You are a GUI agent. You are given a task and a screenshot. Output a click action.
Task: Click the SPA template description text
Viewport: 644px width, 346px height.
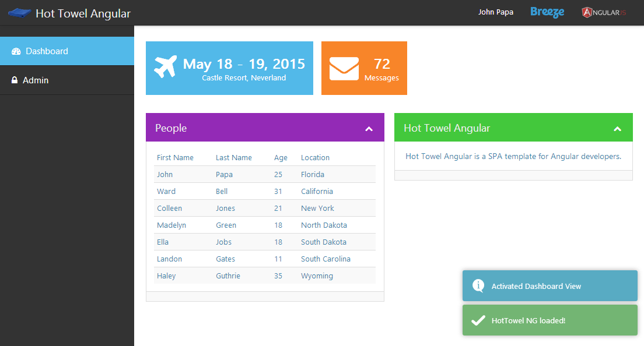513,156
